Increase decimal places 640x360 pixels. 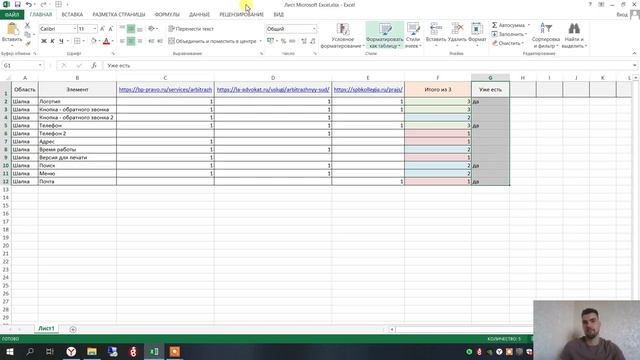point(304,41)
